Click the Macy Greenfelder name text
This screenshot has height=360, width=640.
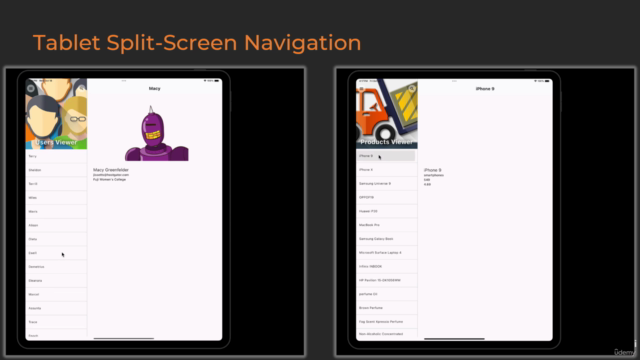click(111, 170)
